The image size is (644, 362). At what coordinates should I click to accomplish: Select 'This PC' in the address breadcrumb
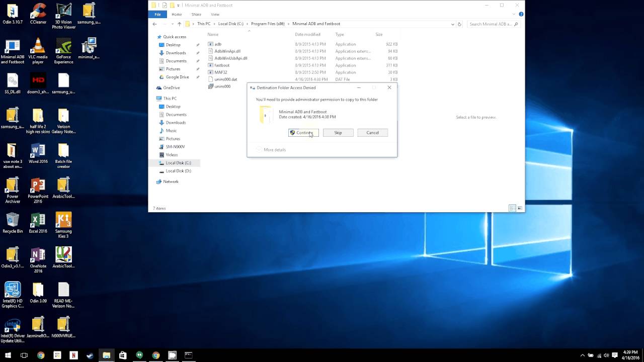tap(204, 24)
